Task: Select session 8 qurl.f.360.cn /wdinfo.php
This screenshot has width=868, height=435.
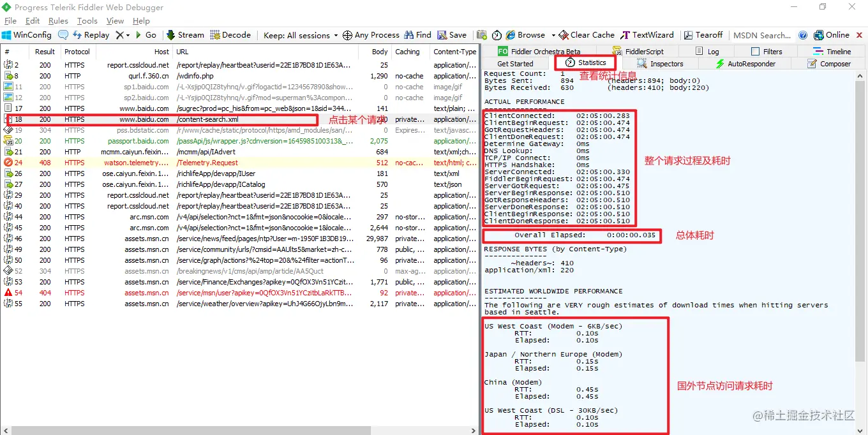Action: coord(239,76)
